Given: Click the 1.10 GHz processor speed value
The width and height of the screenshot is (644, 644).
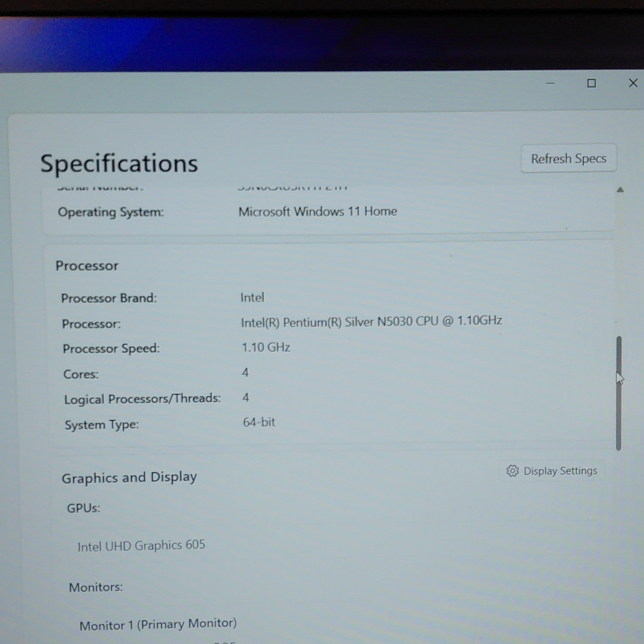Looking at the screenshot, I should pyautogui.click(x=266, y=347).
